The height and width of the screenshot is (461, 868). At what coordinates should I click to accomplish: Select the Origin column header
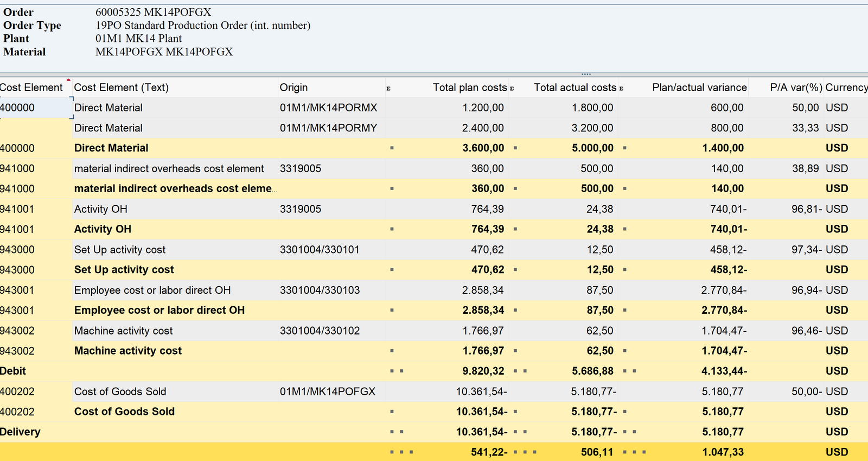pyautogui.click(x=293, y=87)
